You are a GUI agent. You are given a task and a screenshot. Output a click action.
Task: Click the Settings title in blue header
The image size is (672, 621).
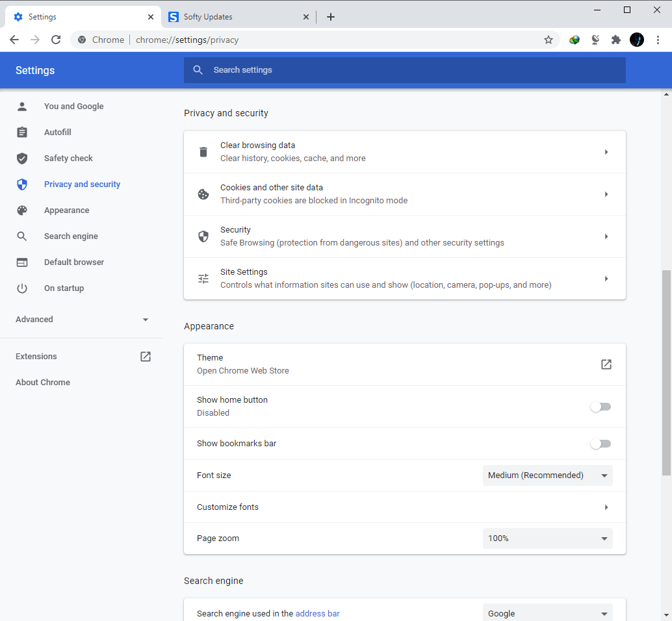[35, 70]
